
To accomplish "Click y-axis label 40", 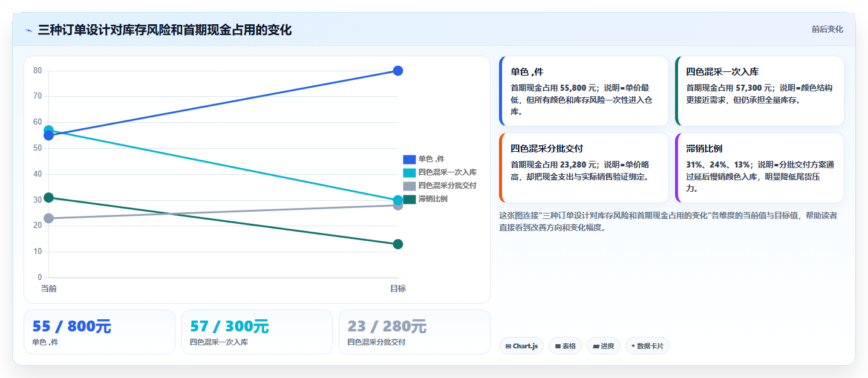I will pyautogui.click(x=38, y=174).
